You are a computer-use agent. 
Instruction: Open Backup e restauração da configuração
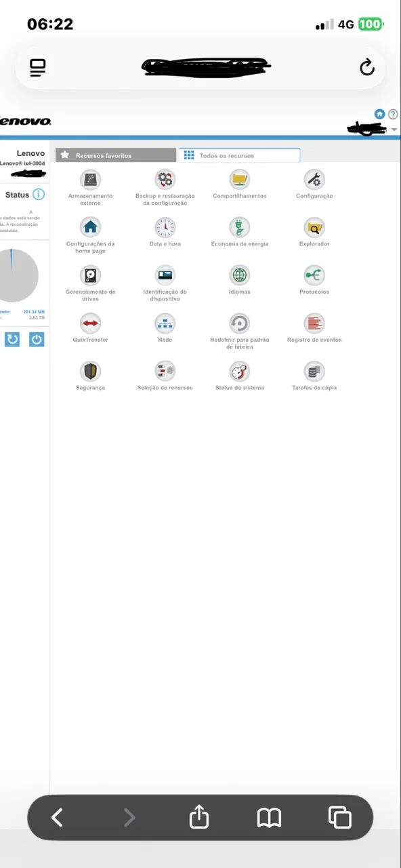pyautogui.click(x=165, y=180)
